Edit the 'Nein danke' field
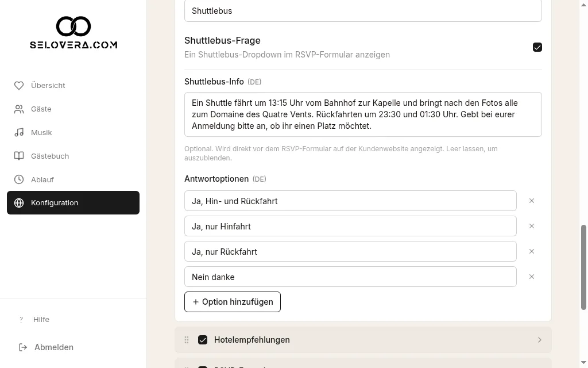588x368 pixels. (350, 277)
